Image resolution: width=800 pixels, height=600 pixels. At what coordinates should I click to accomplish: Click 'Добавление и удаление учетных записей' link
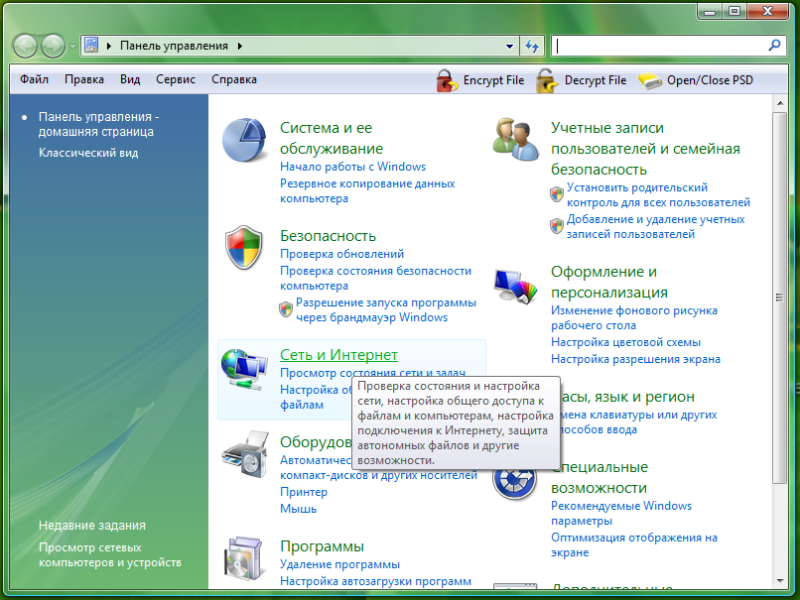coord(656,227)
